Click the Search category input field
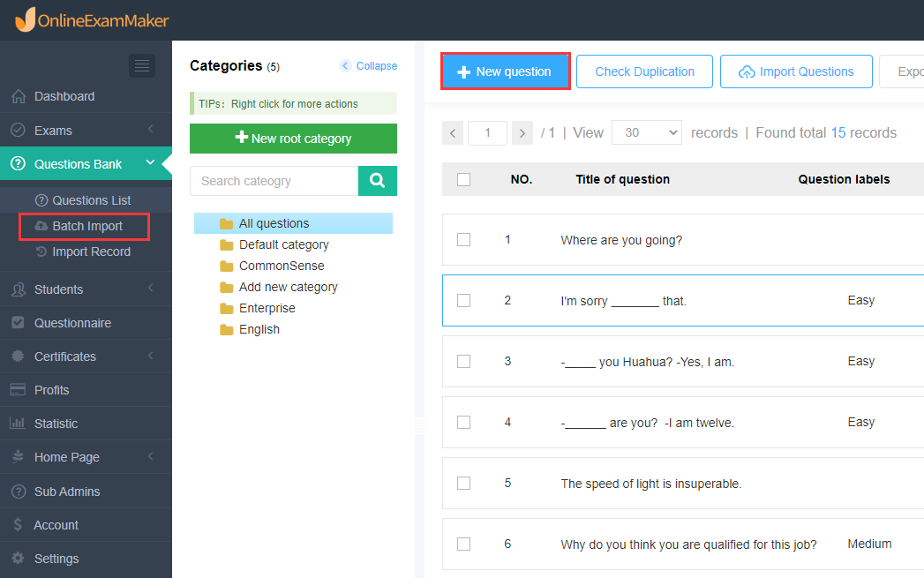Viewport: 924px width, 578px height. pos(274,180)
